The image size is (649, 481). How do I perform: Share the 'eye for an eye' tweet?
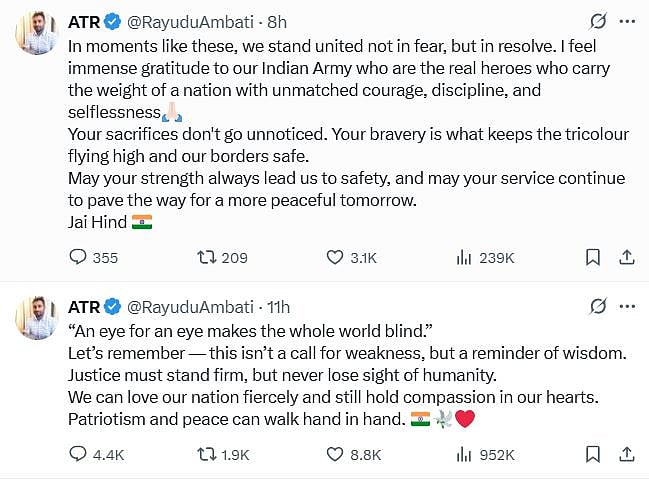click(x=627, y=454)
